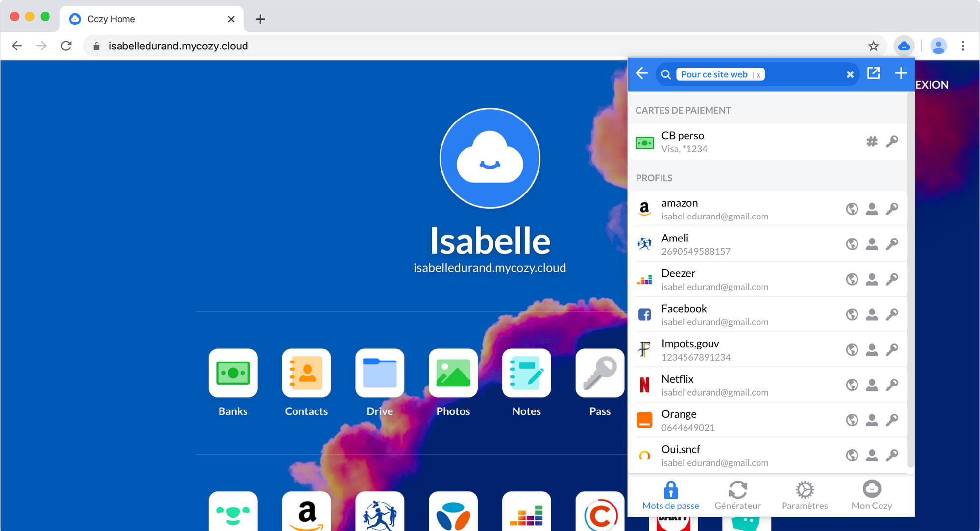Launch Ameli website via globe icon
980x531 pixels.
(852, 244)
